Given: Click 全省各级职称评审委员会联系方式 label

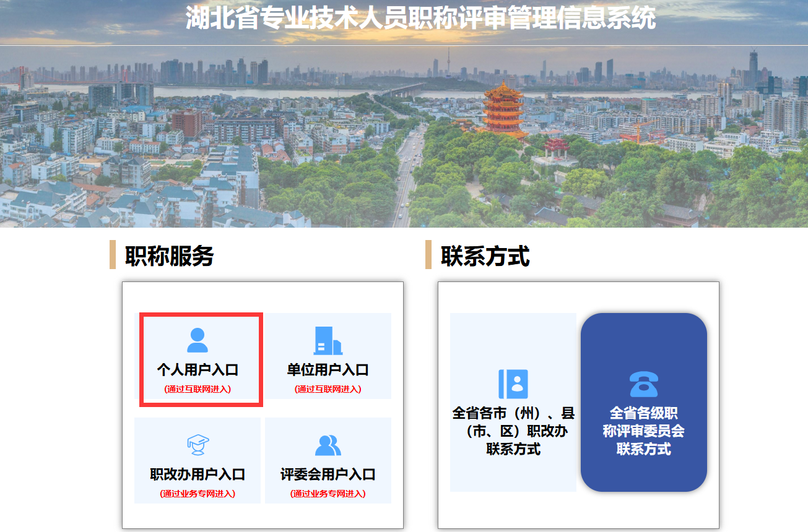Looking at the screenshot, I should click(643, 431).
